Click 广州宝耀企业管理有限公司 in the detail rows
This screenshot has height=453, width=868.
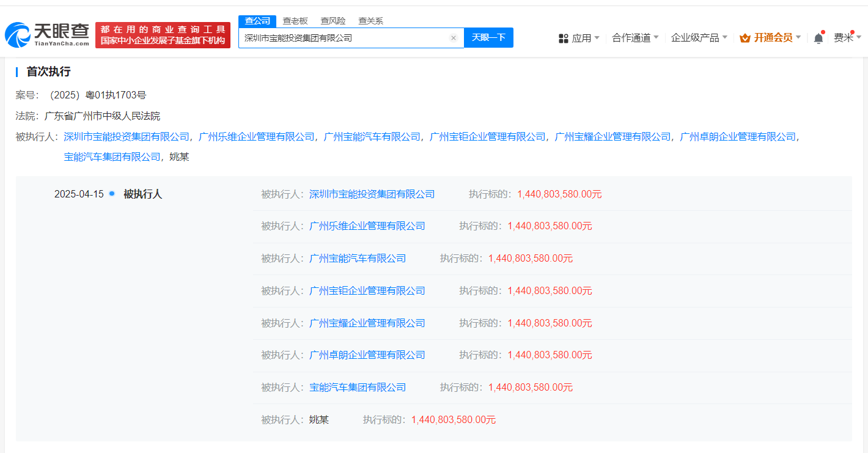point(367,323)
